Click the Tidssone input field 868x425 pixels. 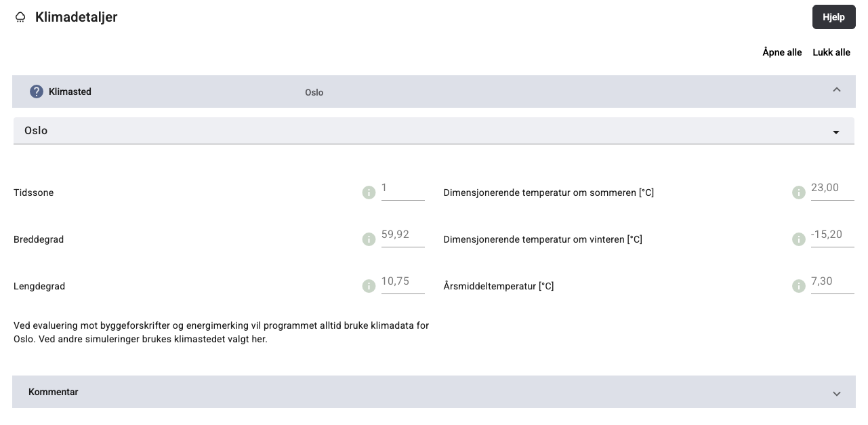point(402,188)
